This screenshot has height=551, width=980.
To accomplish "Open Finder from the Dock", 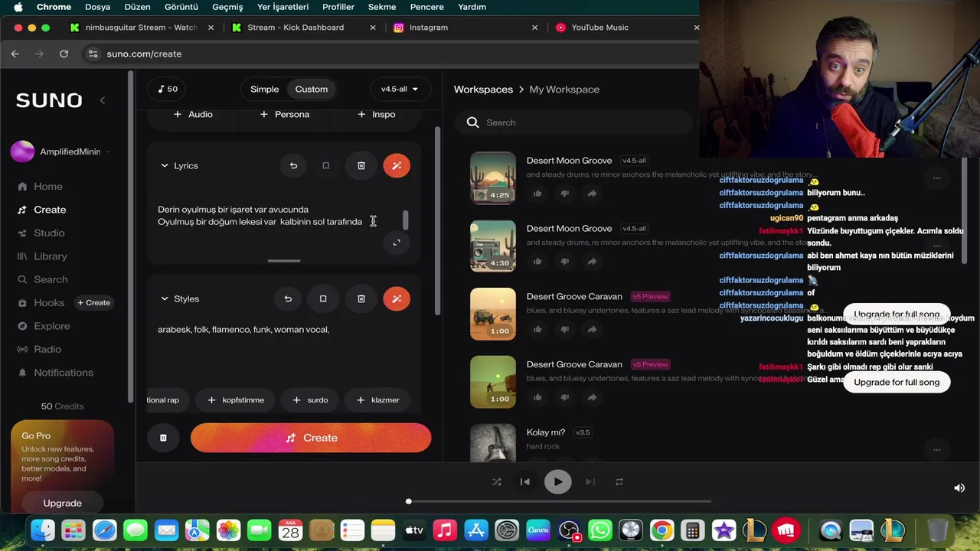I will pos(43,530).
